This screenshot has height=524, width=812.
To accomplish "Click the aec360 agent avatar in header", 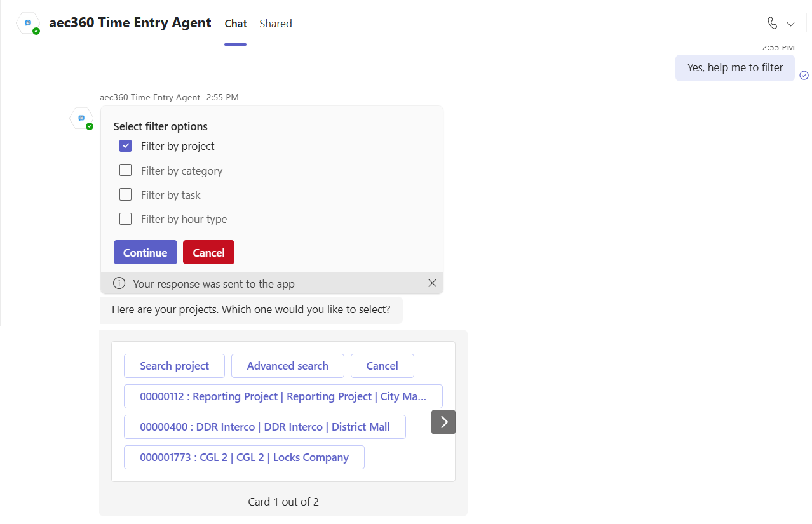I will coord(29,23).
